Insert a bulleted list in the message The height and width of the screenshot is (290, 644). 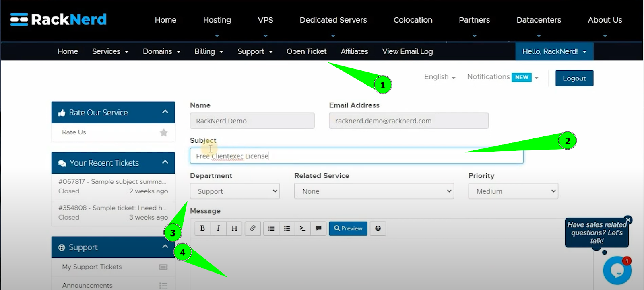pyautogui.click(x=271, y=228)
